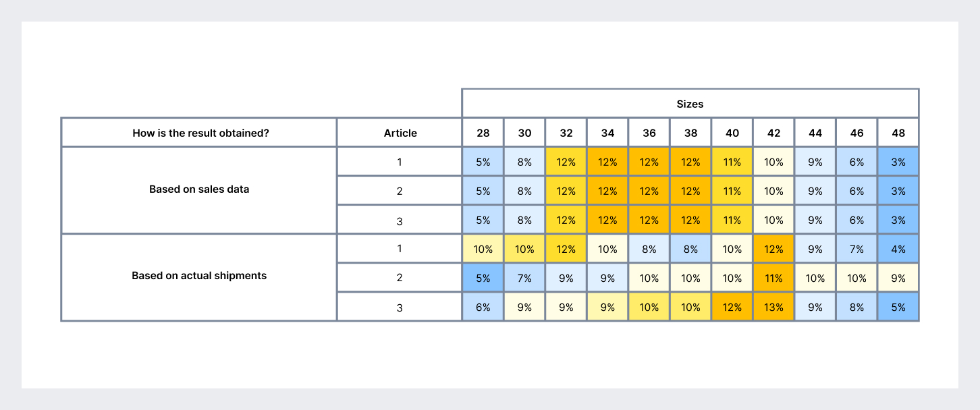
Task: Click Article 1 label in the actual shipments section
Action: click(x=400, y=249)
